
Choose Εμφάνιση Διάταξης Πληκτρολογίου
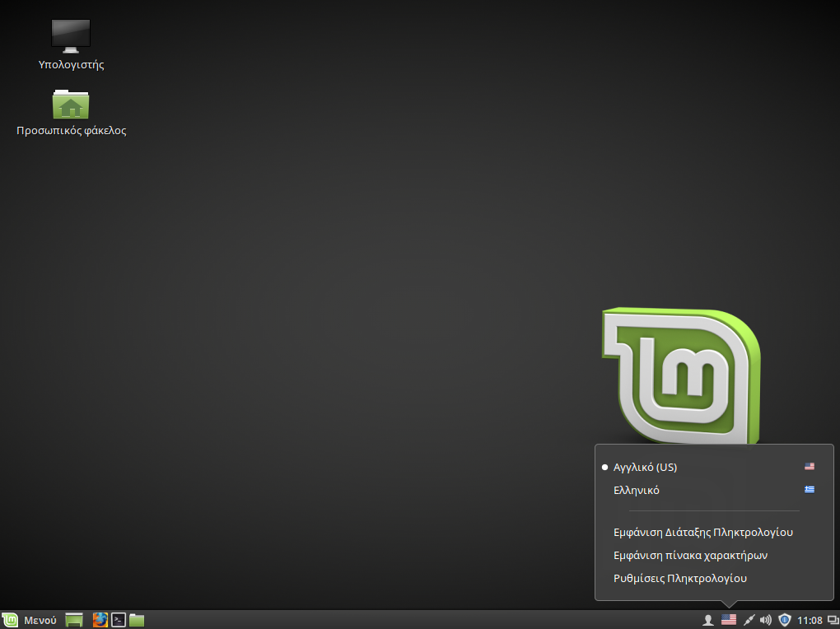714,532
